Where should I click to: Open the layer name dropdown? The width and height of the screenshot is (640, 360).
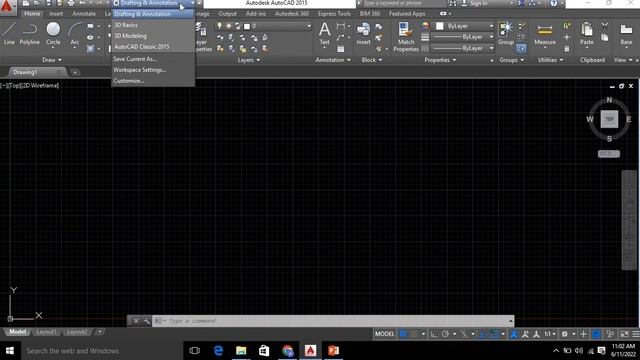point(309,26)
